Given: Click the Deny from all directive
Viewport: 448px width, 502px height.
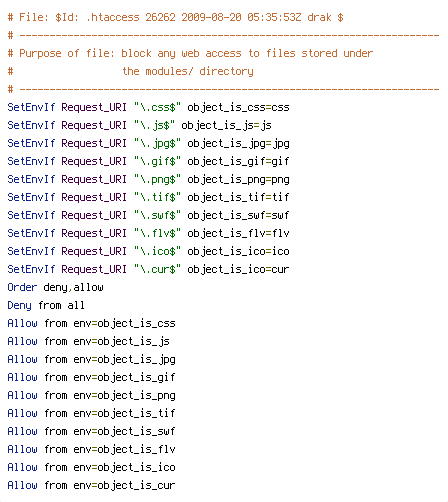Looking at the screenshot, I should point(46,305).
